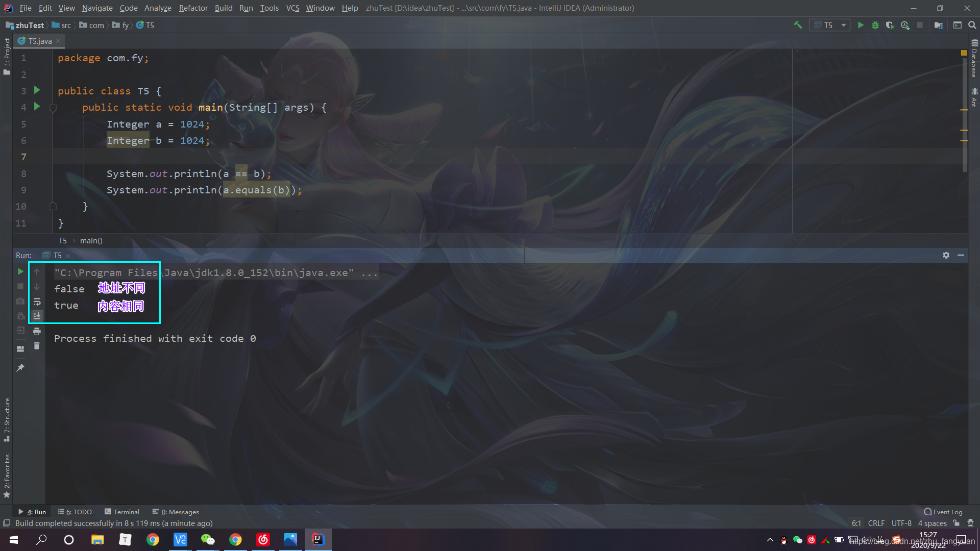
Task: Clear console with the trash icon
Action: coord(37,346)
